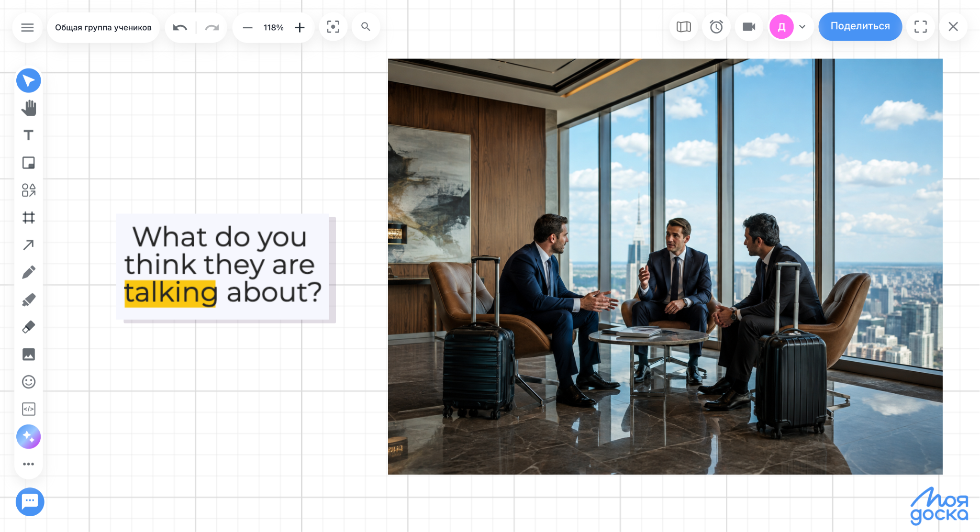
Task: Start the timer
Action: tap(716, 27)
